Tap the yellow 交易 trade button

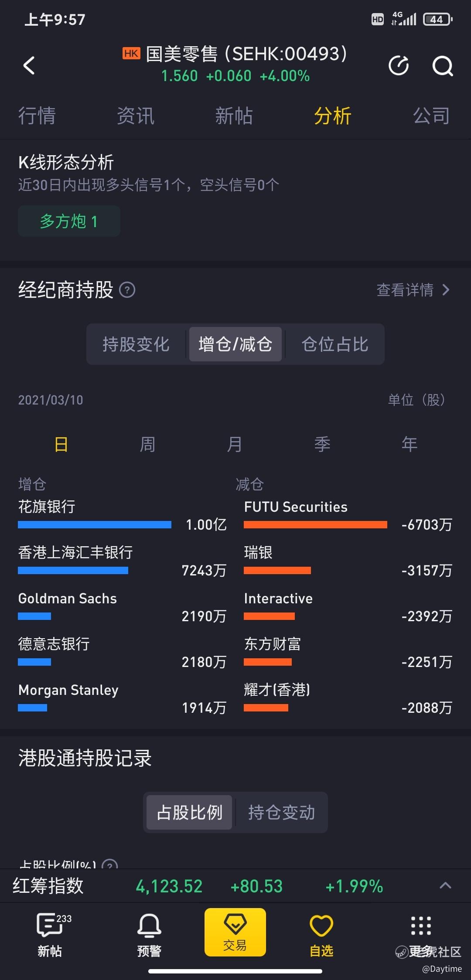[x=235, y=932]
